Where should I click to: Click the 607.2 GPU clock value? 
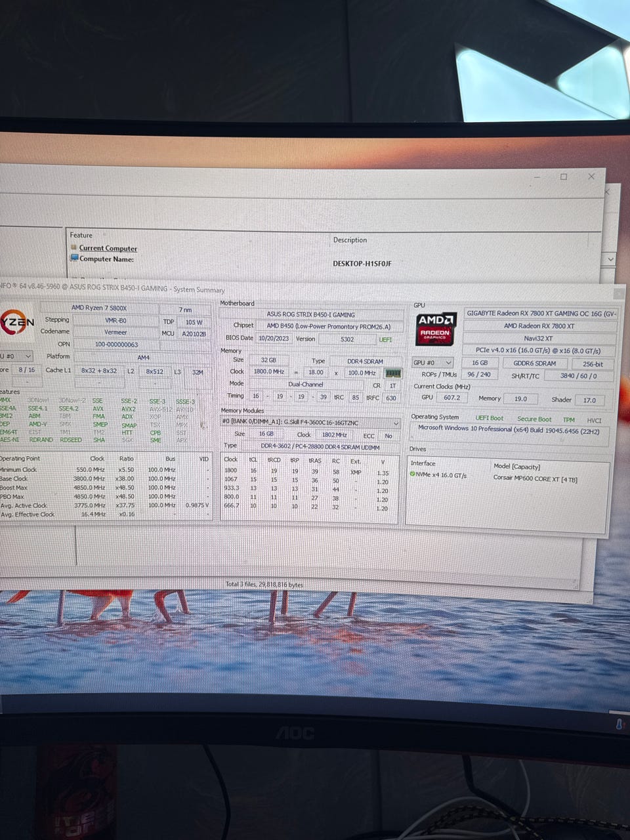[451, 398]
